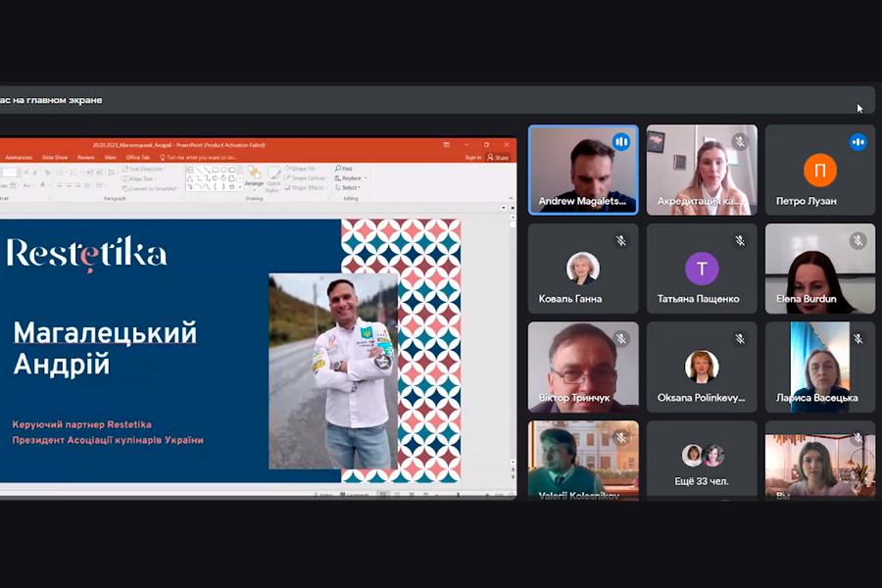Center text in Paragraph group
Viewport: 882px width, 588px height.
(x=69, y=185)
